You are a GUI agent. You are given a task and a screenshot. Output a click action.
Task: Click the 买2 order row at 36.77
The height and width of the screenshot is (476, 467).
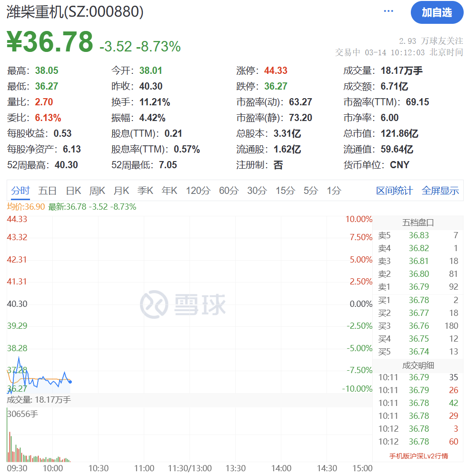418,313
